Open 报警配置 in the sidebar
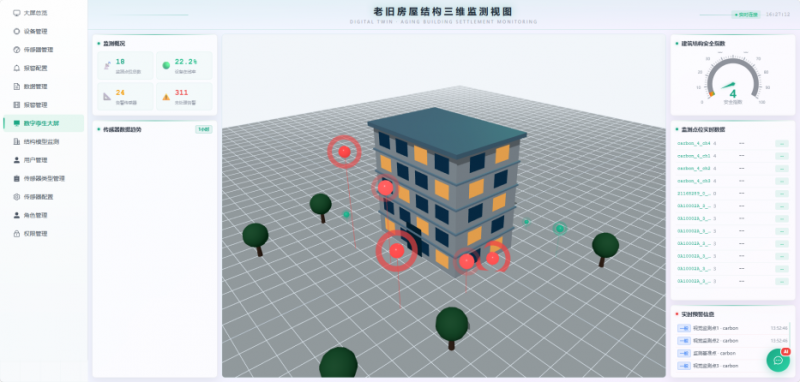The image size is (800, 382). coord(43,68)
